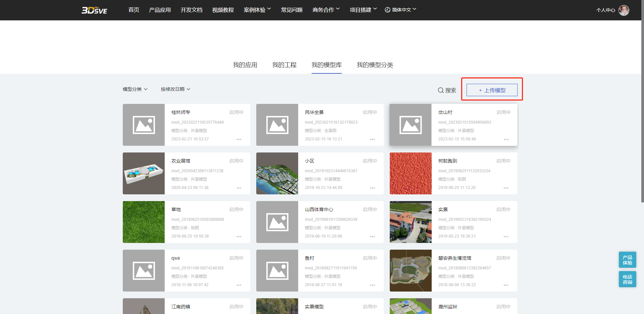Select the 农业展馆 model thumbnail
644x314 pixels.
(144, 174)
